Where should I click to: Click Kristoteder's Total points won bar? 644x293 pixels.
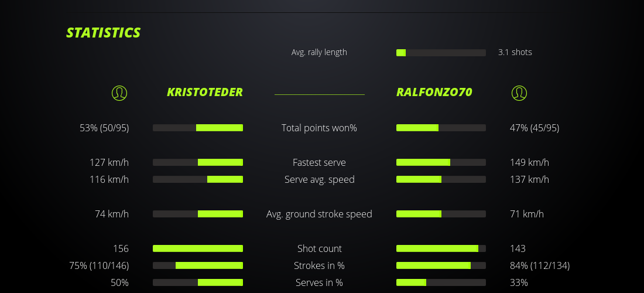click(x=198, y=128)
